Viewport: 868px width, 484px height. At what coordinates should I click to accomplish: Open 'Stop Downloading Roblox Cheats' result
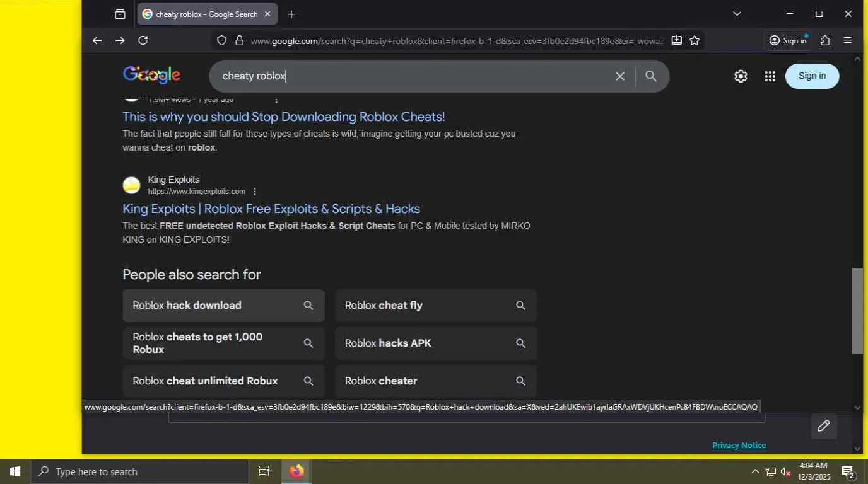(x=284, y=117)
